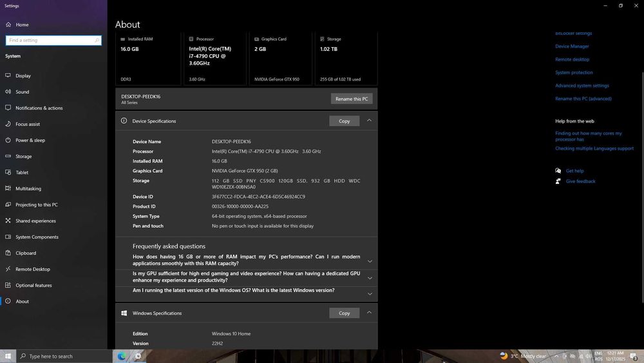Click the Find a setting search box

click(53, 40)
